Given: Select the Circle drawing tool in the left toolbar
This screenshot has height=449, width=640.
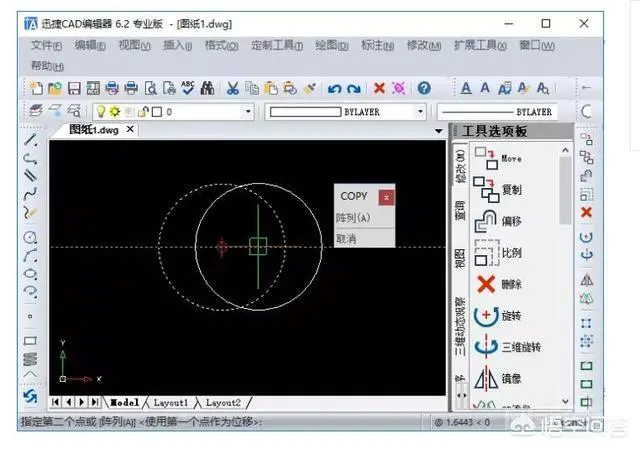Looking at the screenshot, I should [x=30, y=238].
